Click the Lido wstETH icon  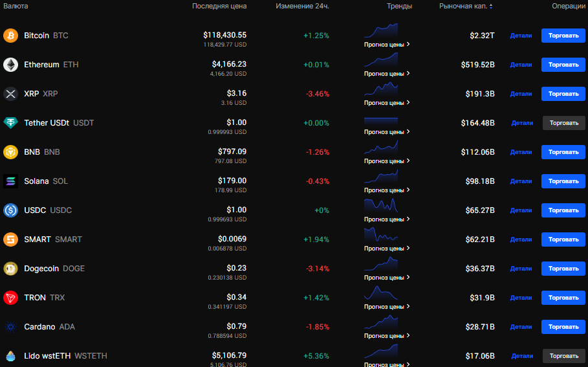coord(10,356)
